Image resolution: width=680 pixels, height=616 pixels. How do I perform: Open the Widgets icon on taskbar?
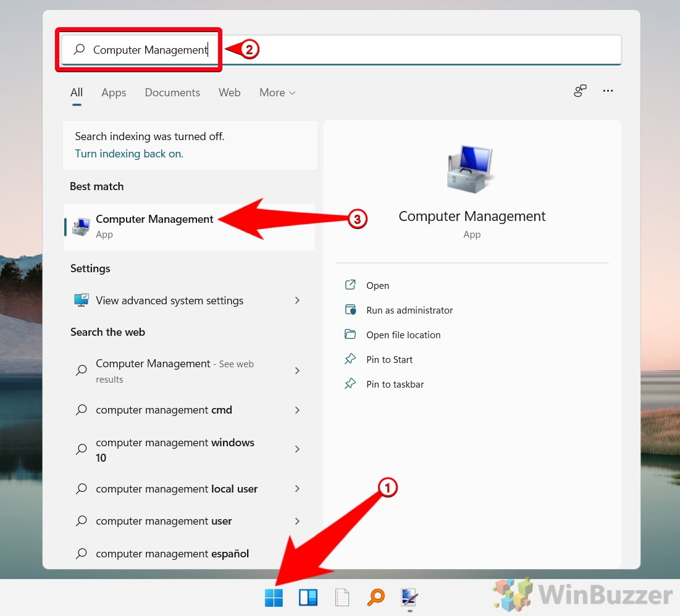coord(308,598)
